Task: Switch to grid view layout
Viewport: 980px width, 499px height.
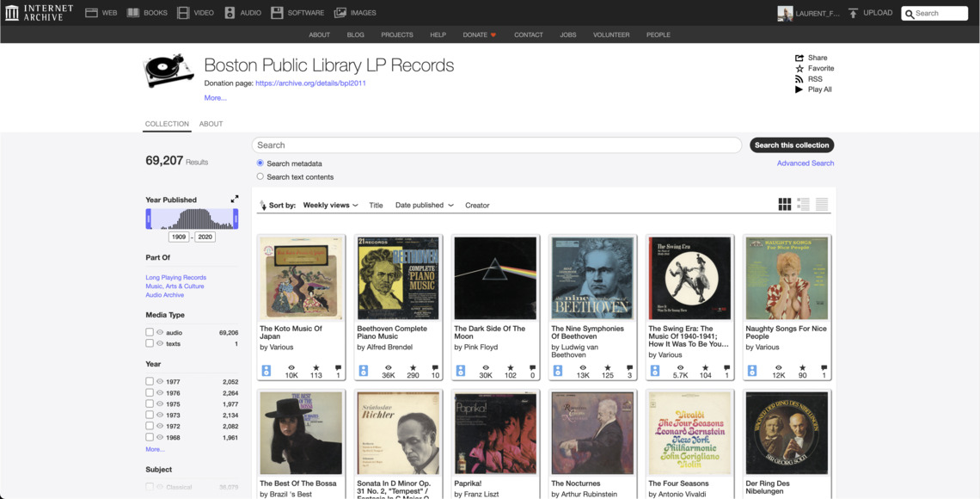Action: point(783,204)
